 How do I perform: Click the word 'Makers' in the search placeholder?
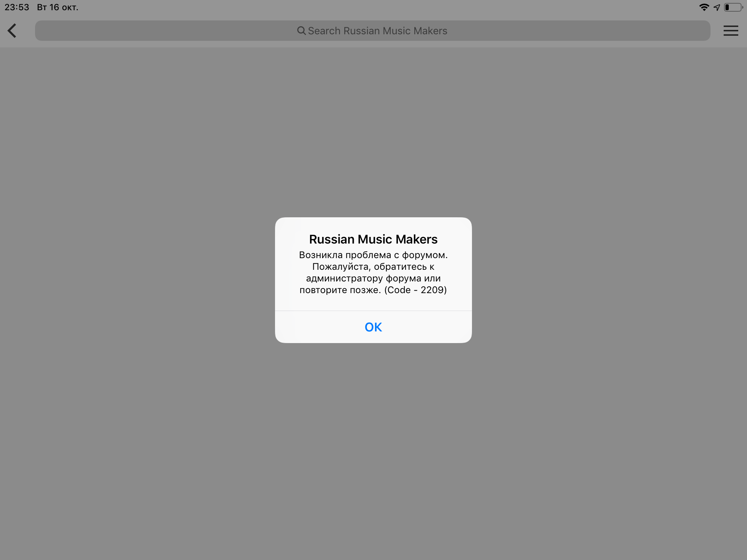coord(430,31)
